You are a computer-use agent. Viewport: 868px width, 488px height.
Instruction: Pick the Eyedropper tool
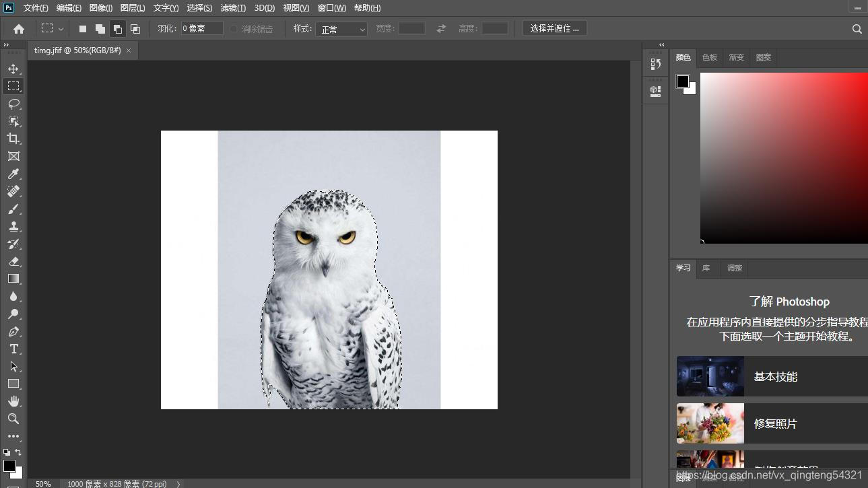click(13, 174)
